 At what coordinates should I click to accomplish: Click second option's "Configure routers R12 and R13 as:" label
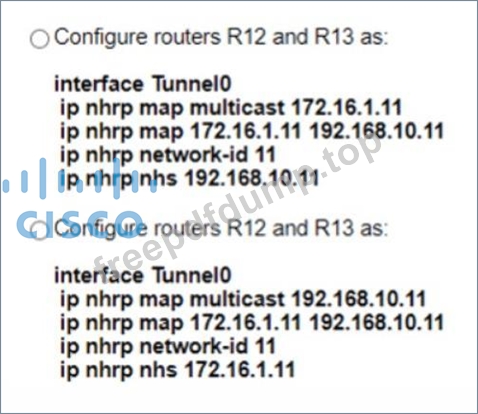click(221, 228)
